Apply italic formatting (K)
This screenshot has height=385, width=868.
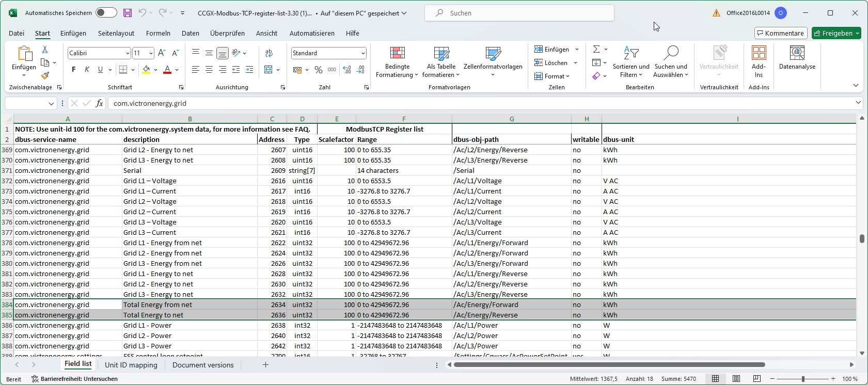[x=87, y=69]
